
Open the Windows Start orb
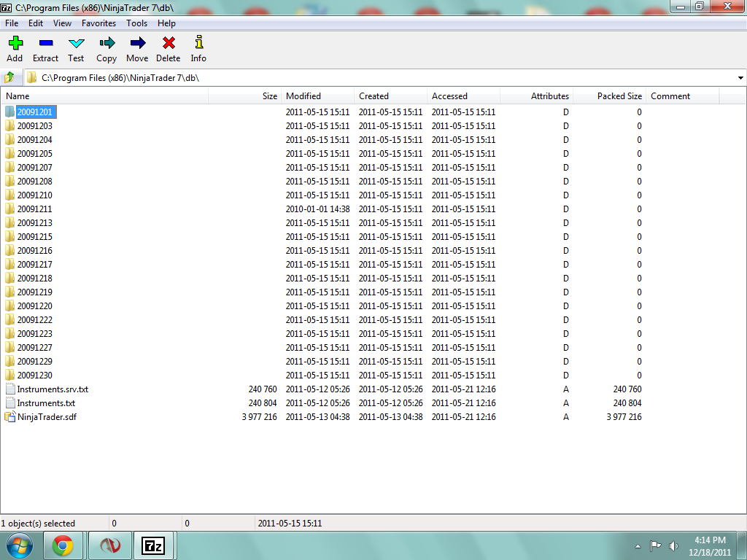[x=20, y=545]
